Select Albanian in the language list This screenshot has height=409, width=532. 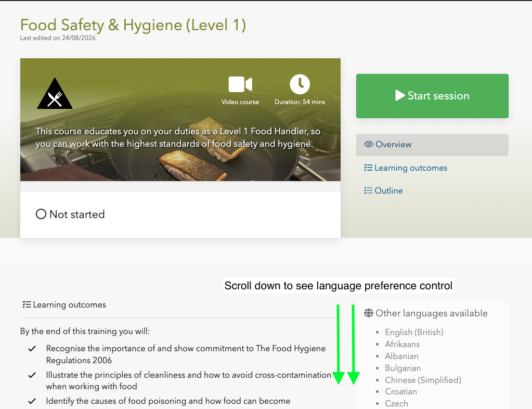coord(401,356)
